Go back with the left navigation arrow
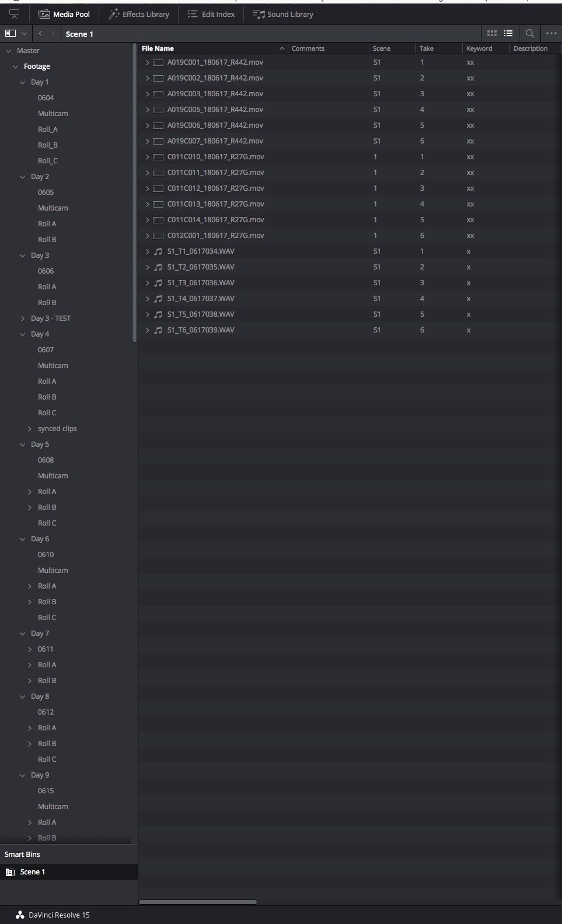 pos(40,34)
